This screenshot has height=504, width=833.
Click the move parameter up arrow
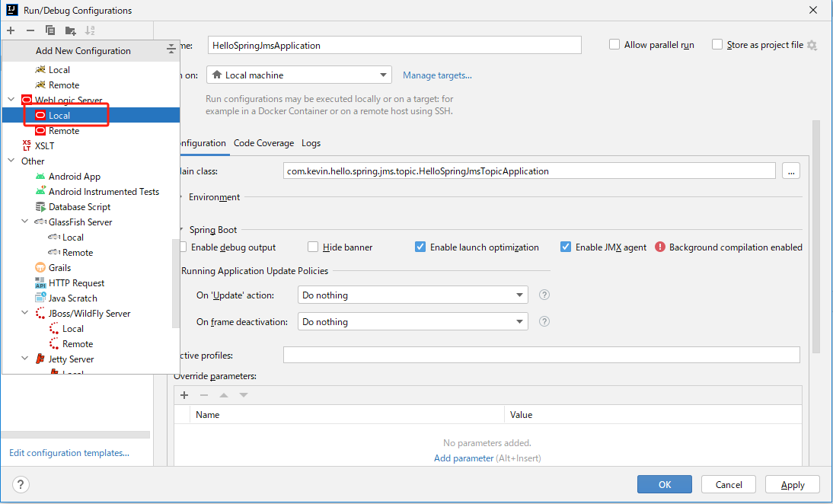point(224,395)
